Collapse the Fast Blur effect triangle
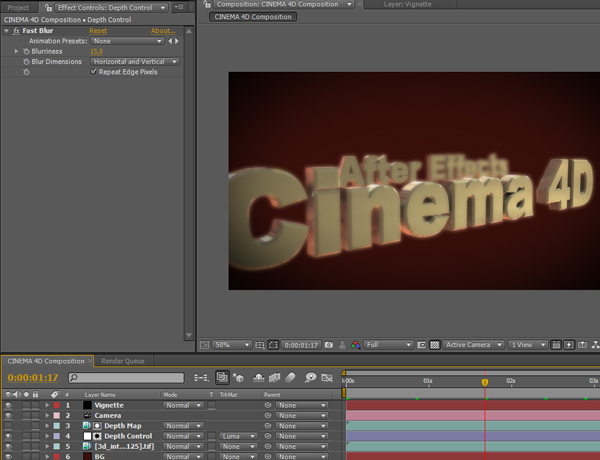This screenshot has height=460, width=600. tap(7, 31)
